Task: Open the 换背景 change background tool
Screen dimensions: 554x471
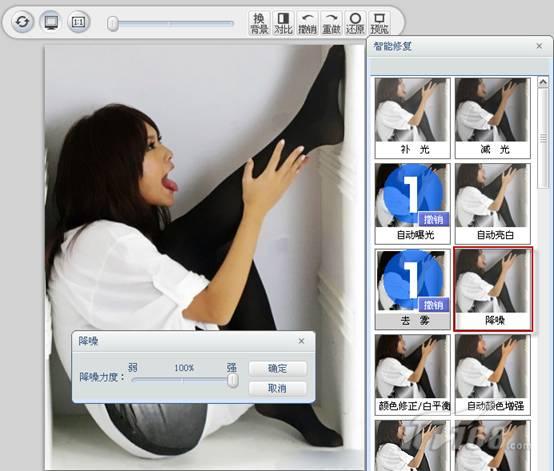Action: pyautogui.click(x=259, y=23)
